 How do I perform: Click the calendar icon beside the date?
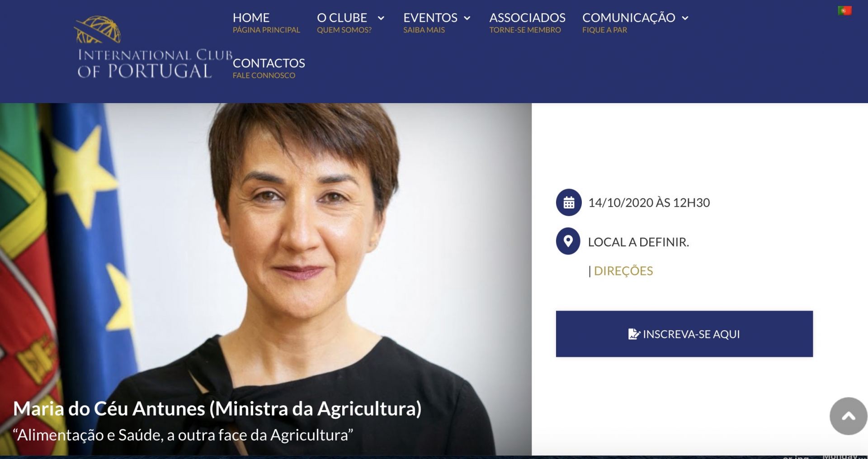point(569,202)
